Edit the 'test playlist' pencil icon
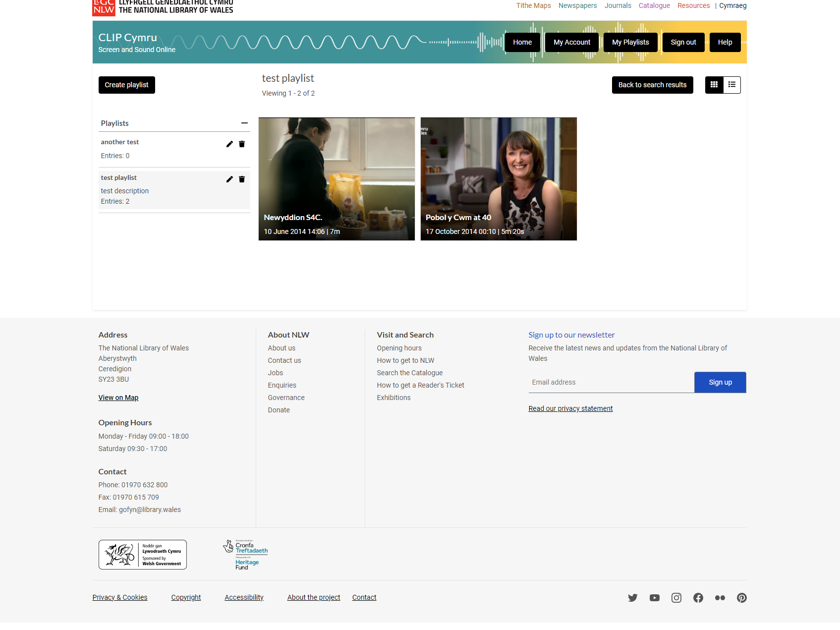This screenshot has height=630, width=840. pyautogui.click(x=229, y=179)
